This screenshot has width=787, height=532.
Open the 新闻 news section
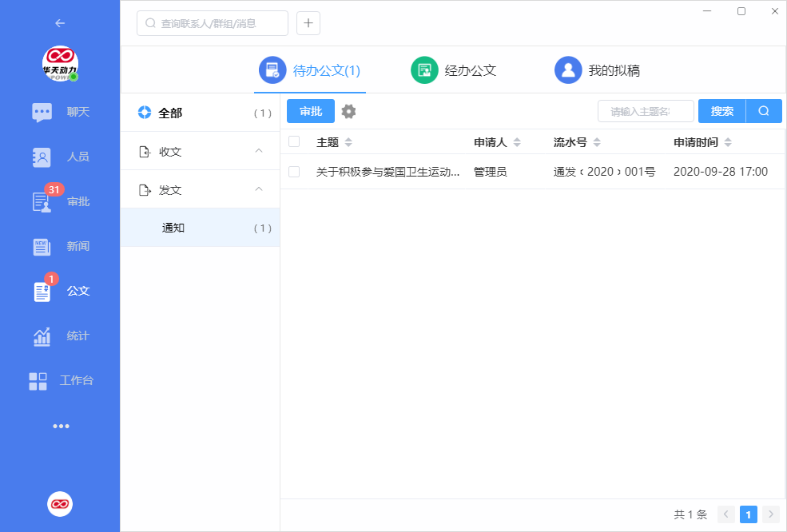60,246
